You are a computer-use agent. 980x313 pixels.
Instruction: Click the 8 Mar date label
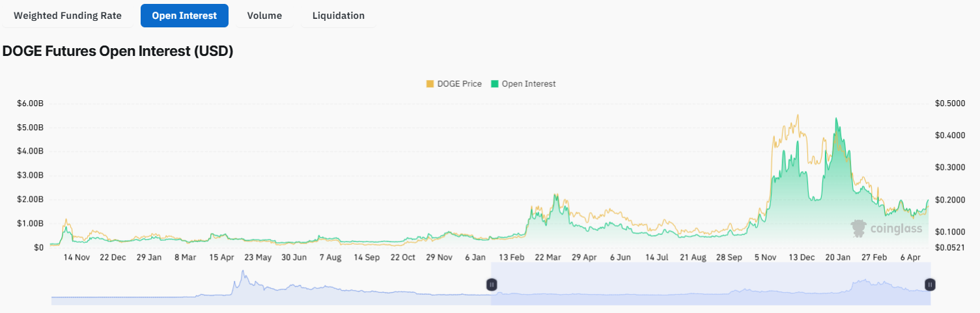point(185,258)
